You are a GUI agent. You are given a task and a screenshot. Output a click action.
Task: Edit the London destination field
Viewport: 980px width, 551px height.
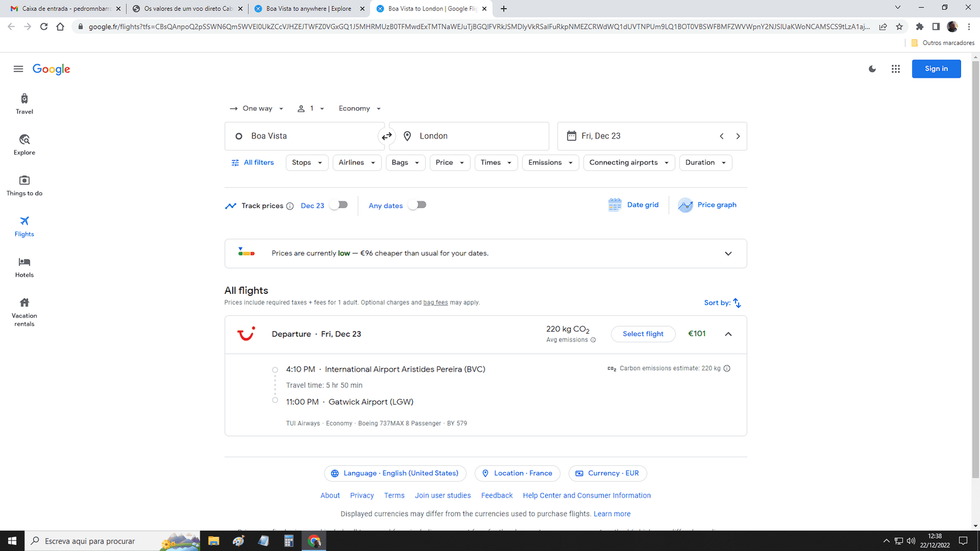469,136
